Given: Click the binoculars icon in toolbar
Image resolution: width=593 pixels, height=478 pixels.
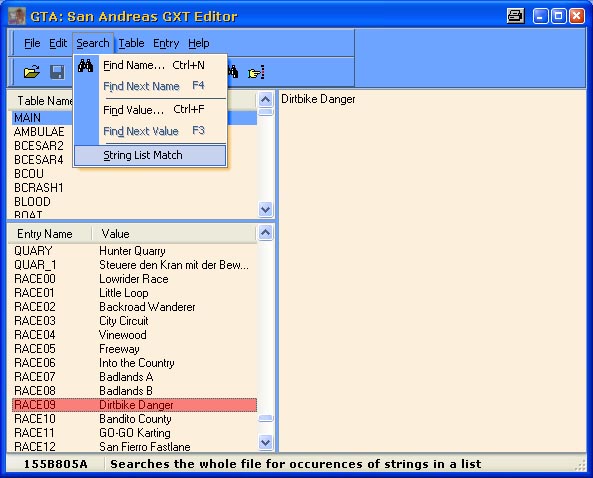Looking at the screenshot, I should coord(233,71).
